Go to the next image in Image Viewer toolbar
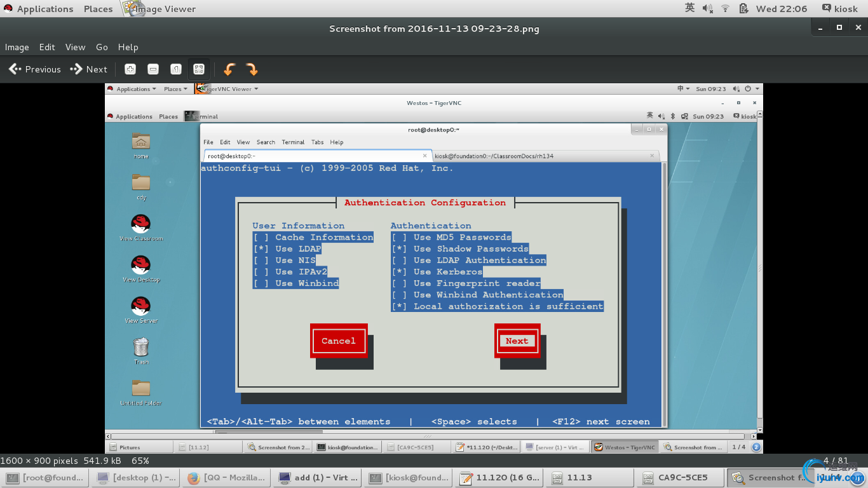 [x=89, y=69]
